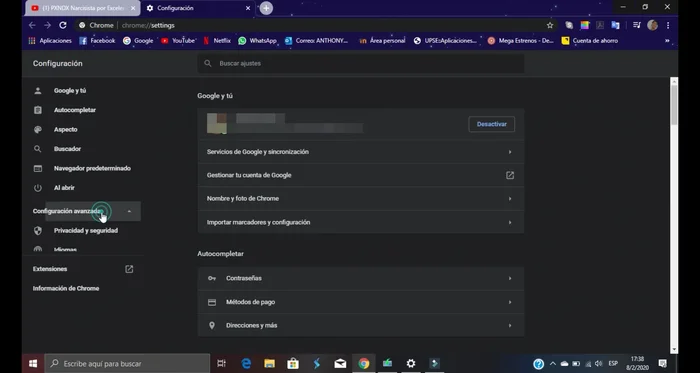Expand Servicios de Google y sincronización
This screenshot has height=373, width=700.
[x=361, y=152]
